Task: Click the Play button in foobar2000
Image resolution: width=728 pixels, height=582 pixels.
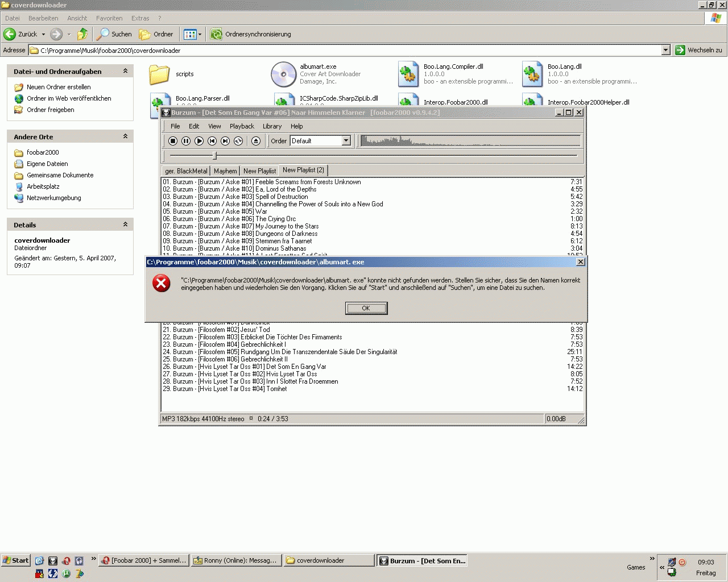Action: click(x=199, y=141)
